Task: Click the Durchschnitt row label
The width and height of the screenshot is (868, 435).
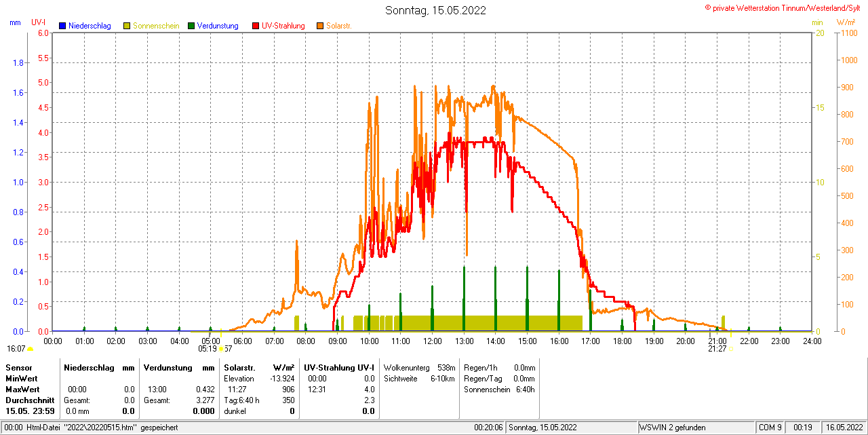Action: point(30,400)
